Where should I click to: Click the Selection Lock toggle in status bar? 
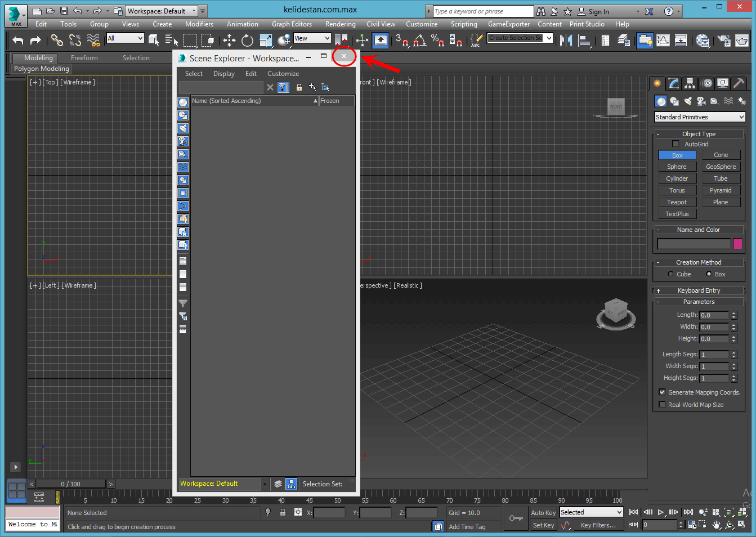click(283, 512)
